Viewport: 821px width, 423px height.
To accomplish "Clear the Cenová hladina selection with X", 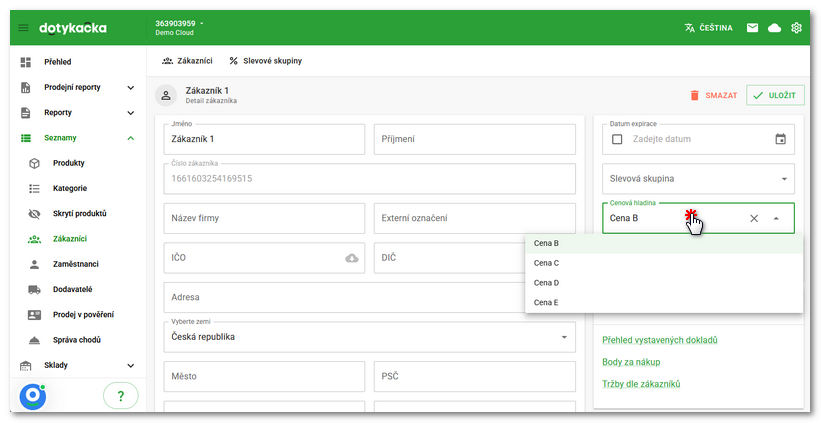I will (x=754, y=218).
